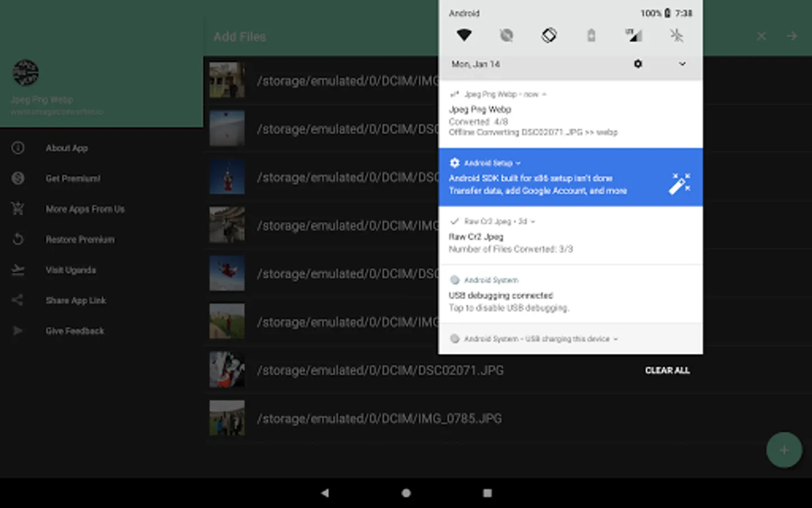Toggle airplane mode quick setting
This screenshot has height=508, width=812.
point(677,35)
